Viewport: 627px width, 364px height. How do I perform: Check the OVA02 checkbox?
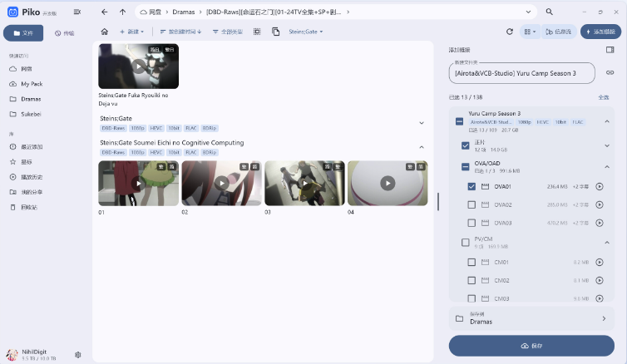471,204
